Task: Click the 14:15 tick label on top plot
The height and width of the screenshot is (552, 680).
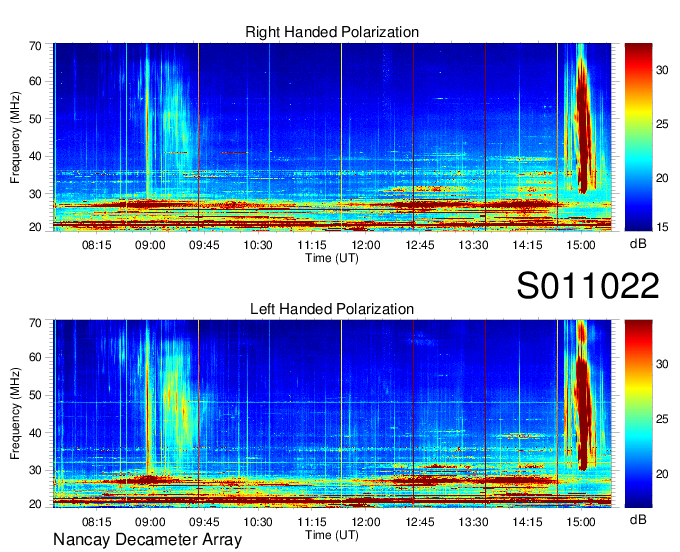Action: (527, 245)
